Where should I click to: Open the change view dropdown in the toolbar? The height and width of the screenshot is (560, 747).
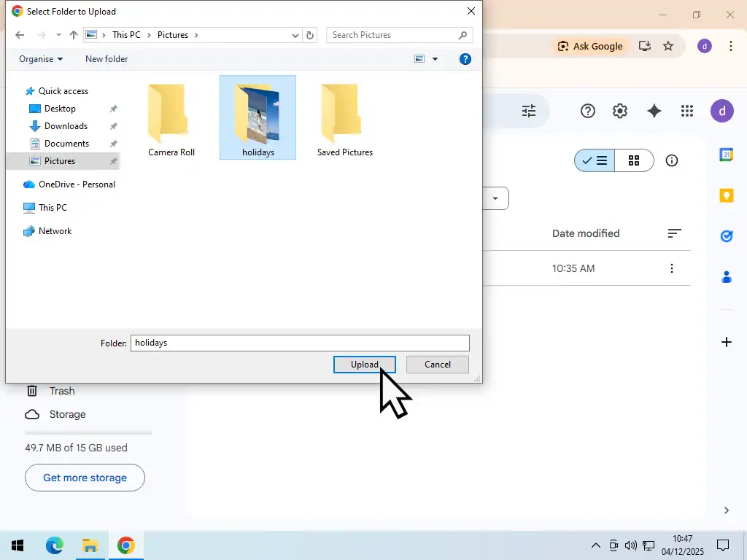pyautogui.click(x=435, y=59)
